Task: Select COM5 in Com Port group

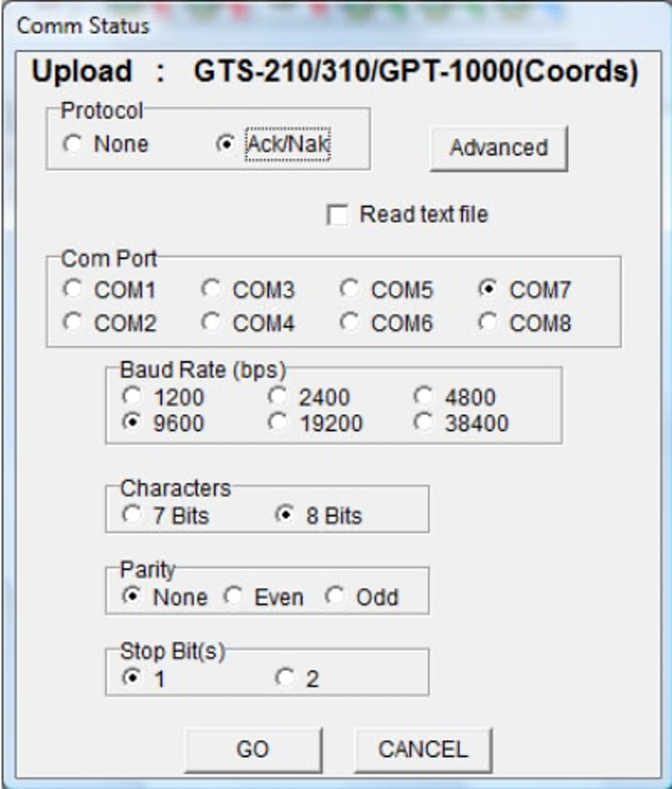Action: point(350,290)
